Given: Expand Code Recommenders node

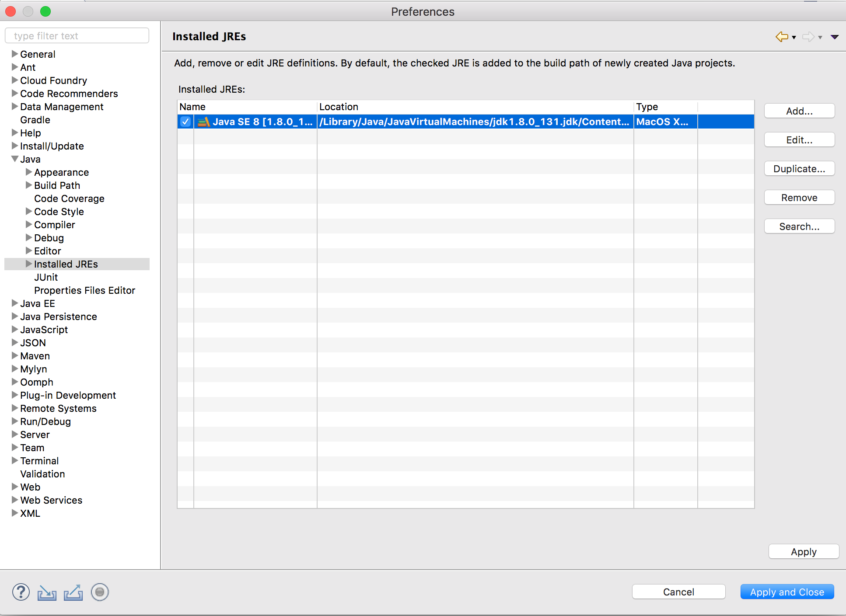Looking at the screenshot, I should (x=15, y=93).
